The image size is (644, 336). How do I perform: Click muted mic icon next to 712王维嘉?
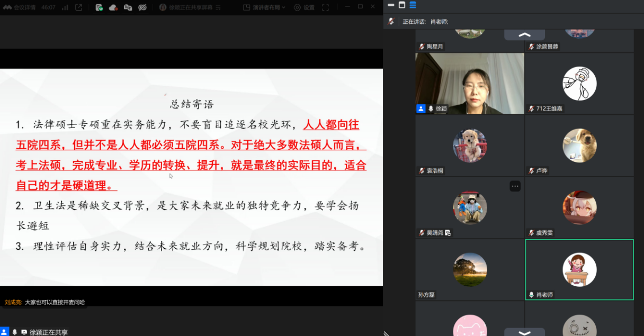[531, 108]
